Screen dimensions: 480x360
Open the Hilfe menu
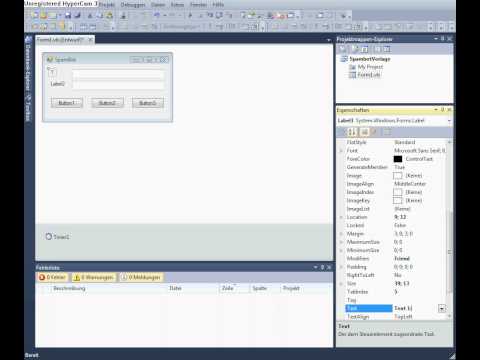click(218, 5)
